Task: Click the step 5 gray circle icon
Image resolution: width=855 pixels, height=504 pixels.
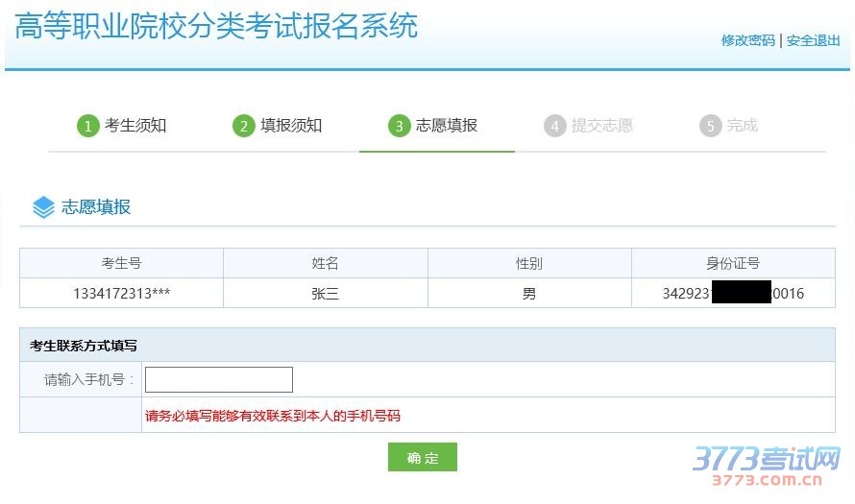Action: tap(710, 126)
